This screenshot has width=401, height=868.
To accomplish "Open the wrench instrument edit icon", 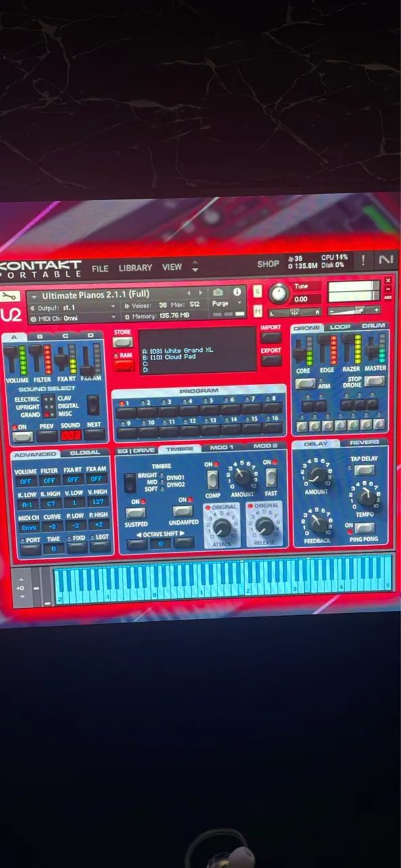I will (9, 297).
